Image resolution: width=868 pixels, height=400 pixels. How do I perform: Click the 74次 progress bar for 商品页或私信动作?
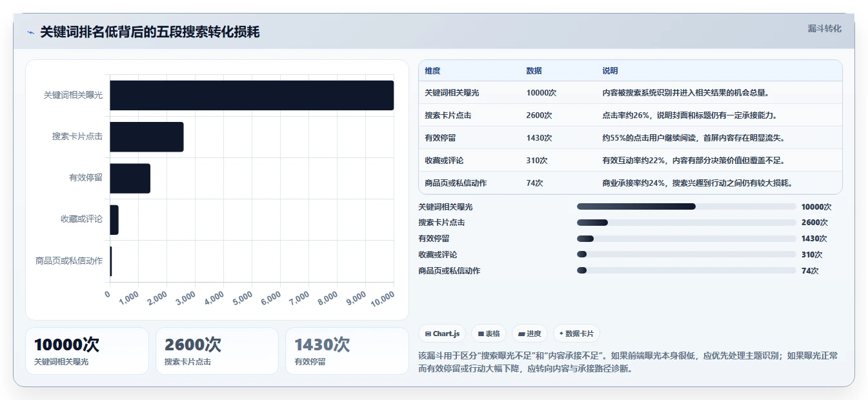[x=686, y=270]
